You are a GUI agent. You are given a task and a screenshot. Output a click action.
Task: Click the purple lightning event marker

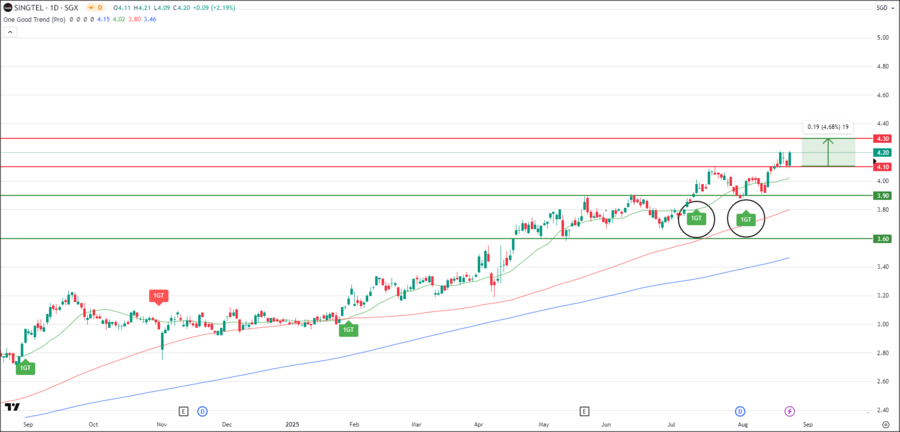(x=790, y=411)
